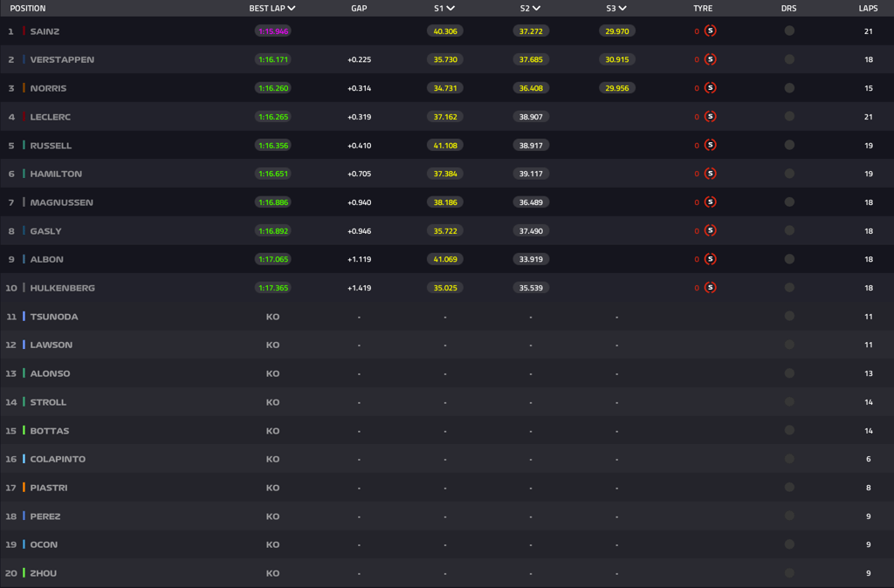Click the soft tyre icon in Sainz's row
The image size is (894, 588).
(710, 31)
